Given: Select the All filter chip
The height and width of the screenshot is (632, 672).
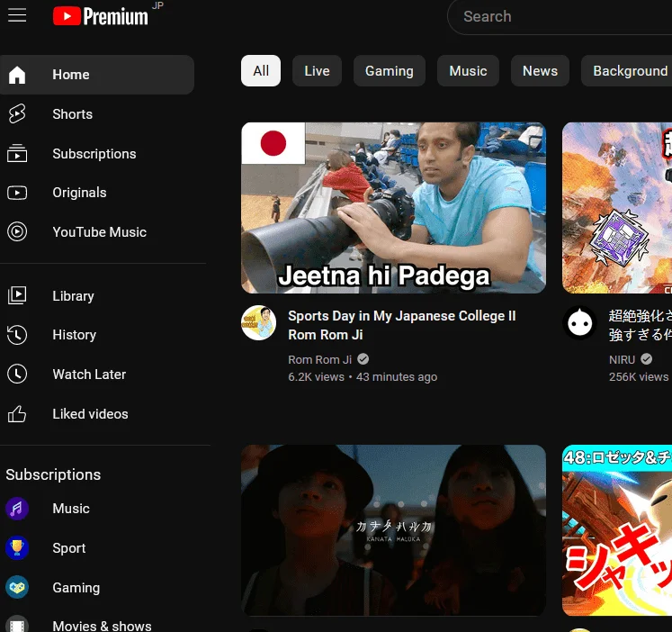Looking at the screenshot, I should click(x=261, y=71).
